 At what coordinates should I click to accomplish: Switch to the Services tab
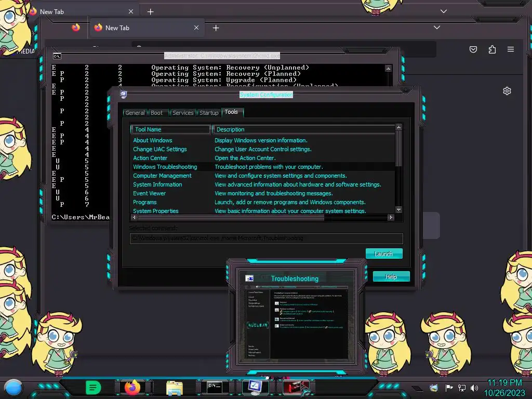pyautogui.click(x=183, y=113)
